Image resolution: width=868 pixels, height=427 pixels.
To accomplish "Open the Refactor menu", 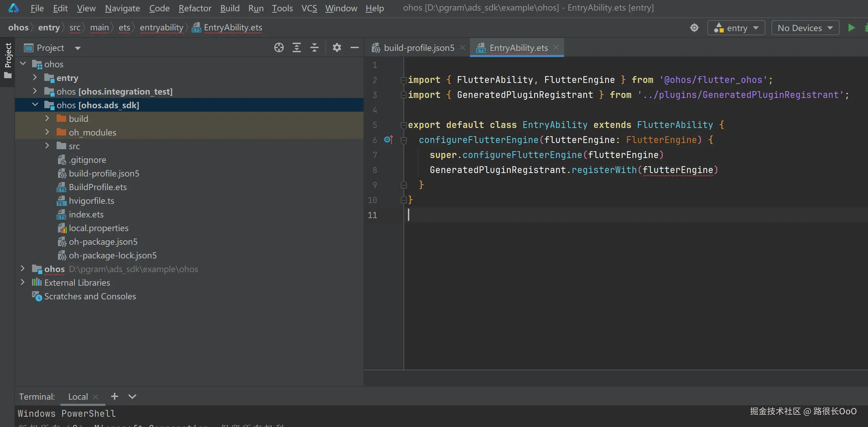I will tap(195, 8).
